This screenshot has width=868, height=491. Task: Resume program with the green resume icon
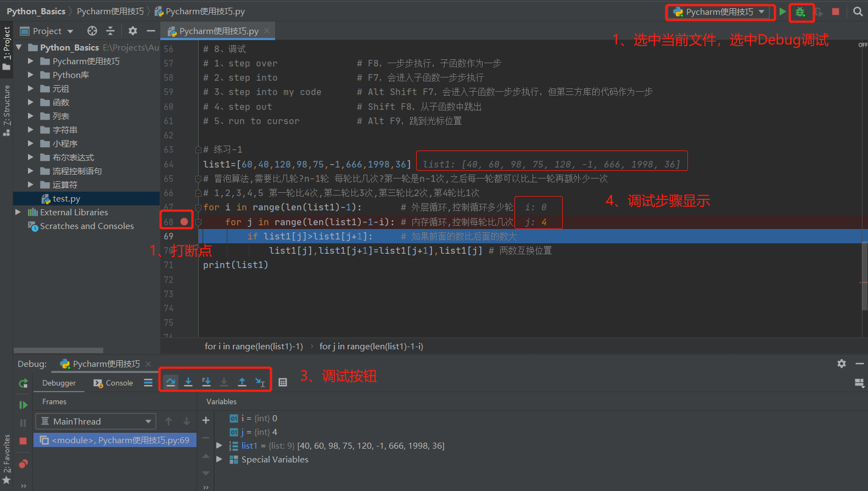click(x=23, y=405)
